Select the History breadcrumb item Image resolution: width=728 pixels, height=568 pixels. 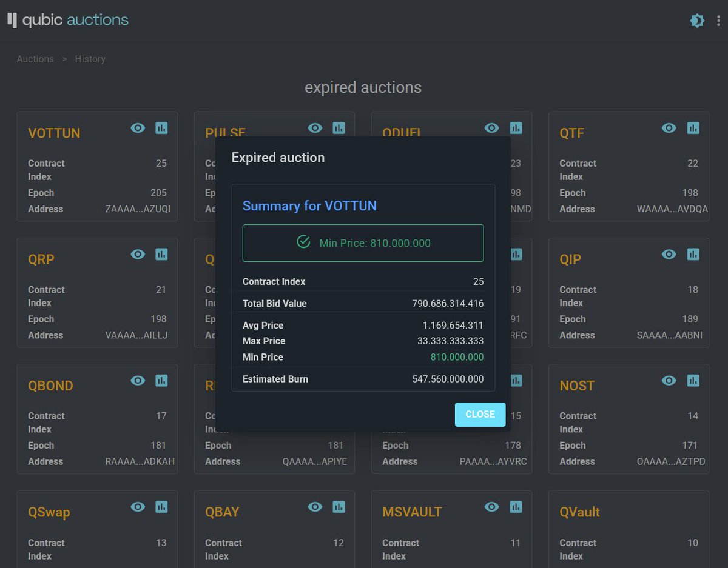[x=90, y=59]
